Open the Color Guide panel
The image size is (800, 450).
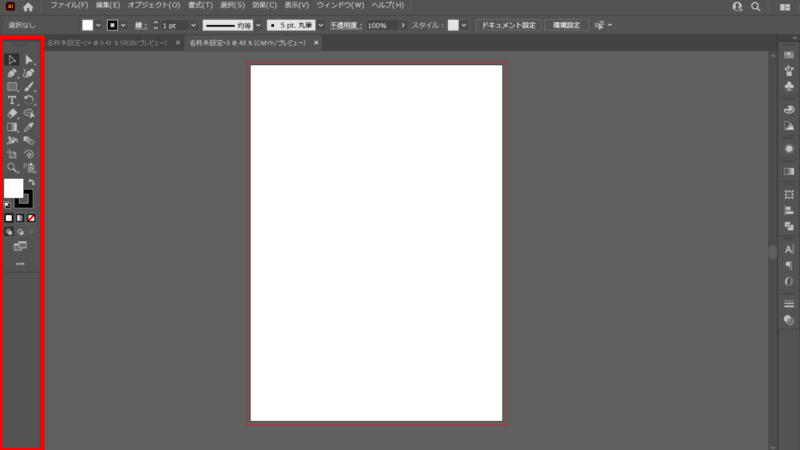tap(789, 126)
